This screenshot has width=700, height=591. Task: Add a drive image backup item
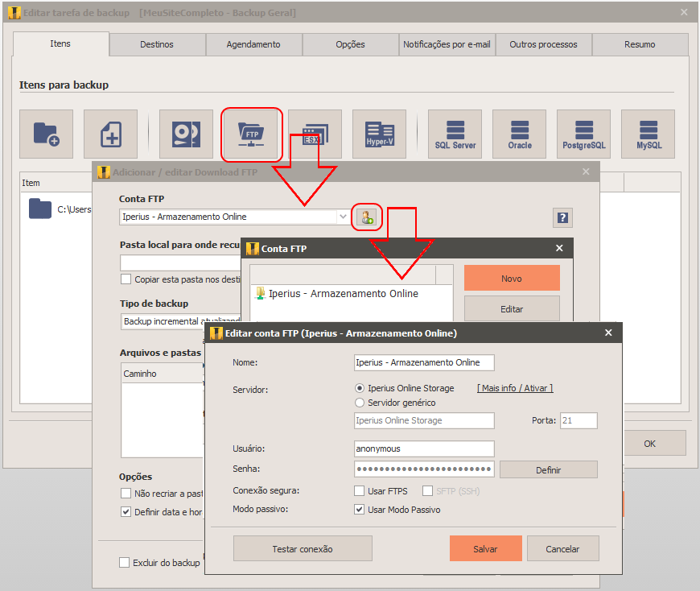tap(186, 134)
